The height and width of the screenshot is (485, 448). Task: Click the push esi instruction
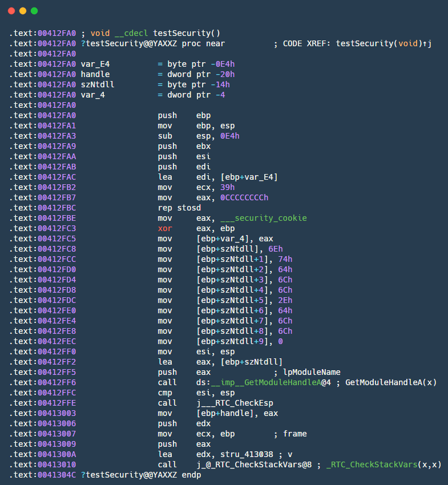pos(184,156)
